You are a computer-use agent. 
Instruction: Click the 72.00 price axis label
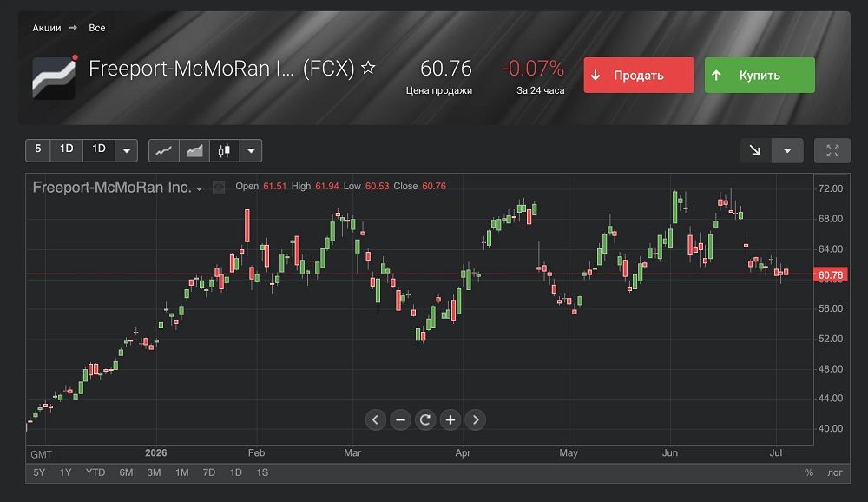831,188
